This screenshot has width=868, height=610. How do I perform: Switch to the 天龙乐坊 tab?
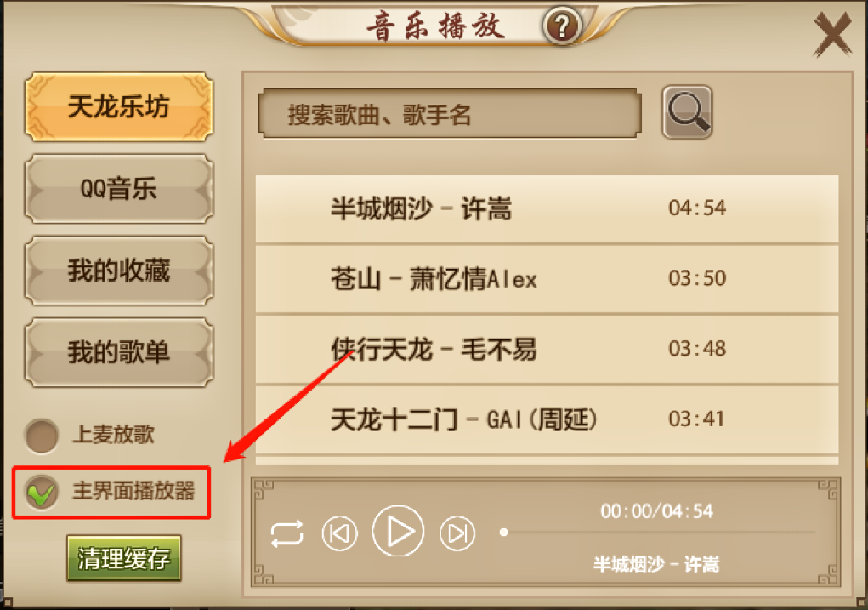pyautogui.click(x=119, y=106)
